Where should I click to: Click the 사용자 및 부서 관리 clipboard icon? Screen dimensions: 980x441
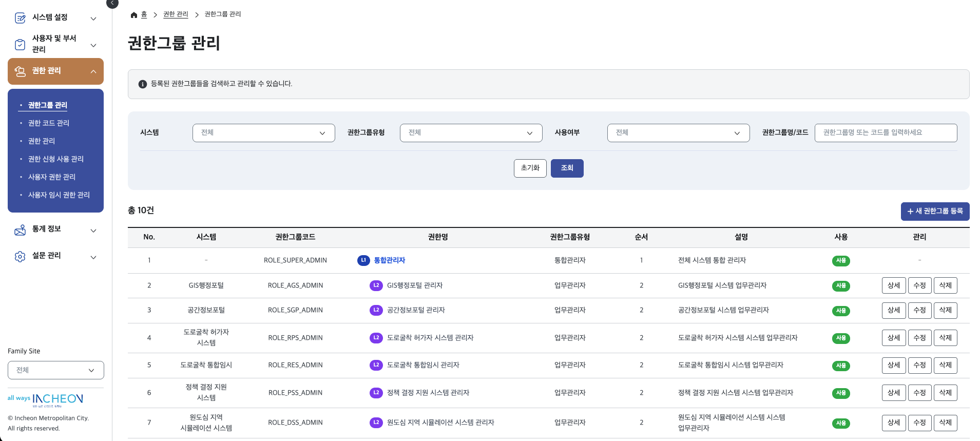point(20,45)
